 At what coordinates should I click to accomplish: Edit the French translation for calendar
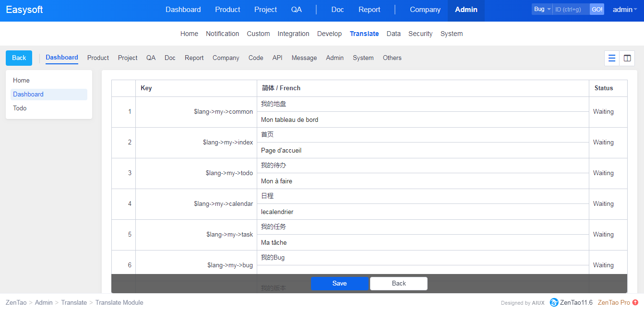click(x=422, y=212)
